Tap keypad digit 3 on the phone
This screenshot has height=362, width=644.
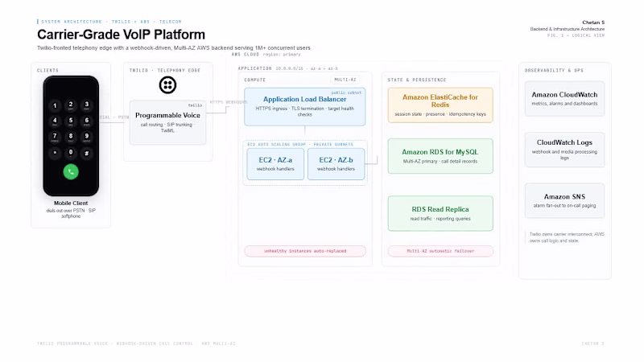(87, 105)
